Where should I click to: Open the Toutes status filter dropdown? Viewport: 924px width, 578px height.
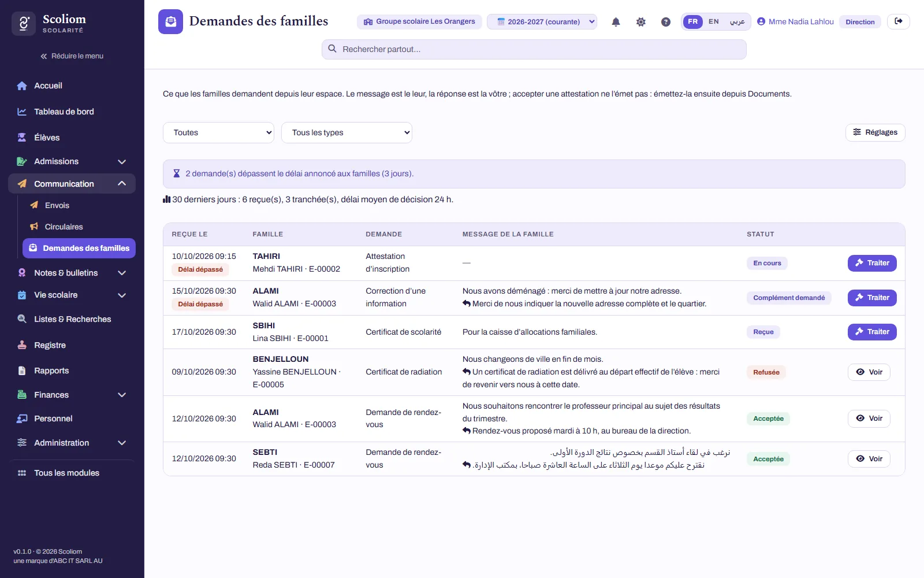pos(219,132)
